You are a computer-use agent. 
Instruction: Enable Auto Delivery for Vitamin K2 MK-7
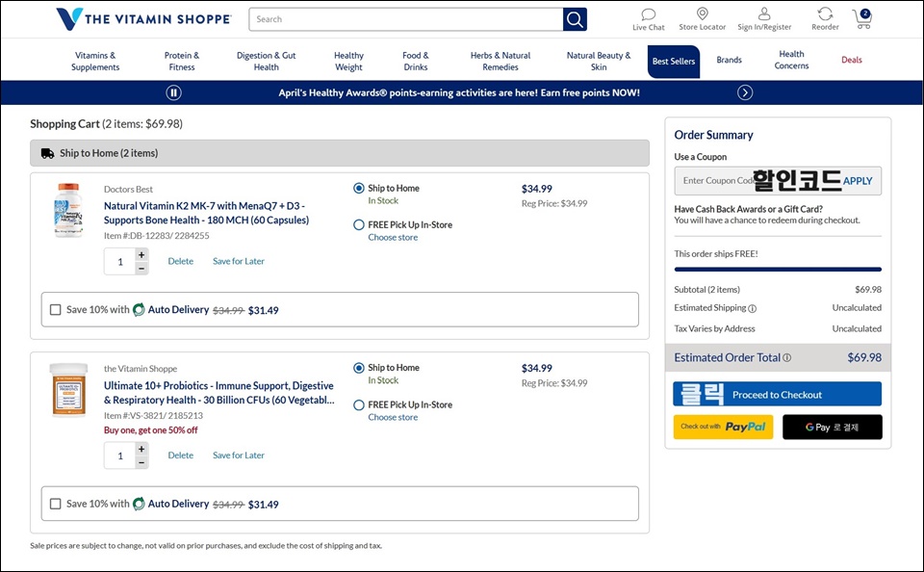pyautogui.click(x=56, y=309)
